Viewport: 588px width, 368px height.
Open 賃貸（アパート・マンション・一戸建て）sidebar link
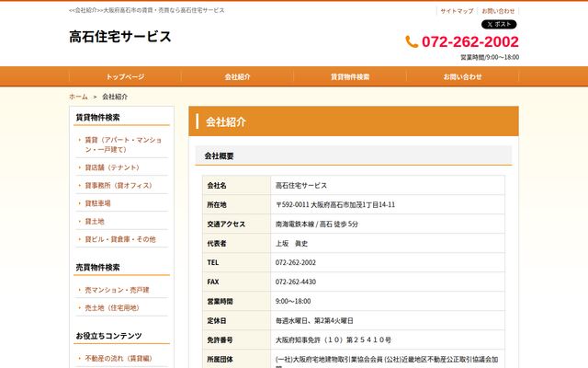[x=123, y=144]
